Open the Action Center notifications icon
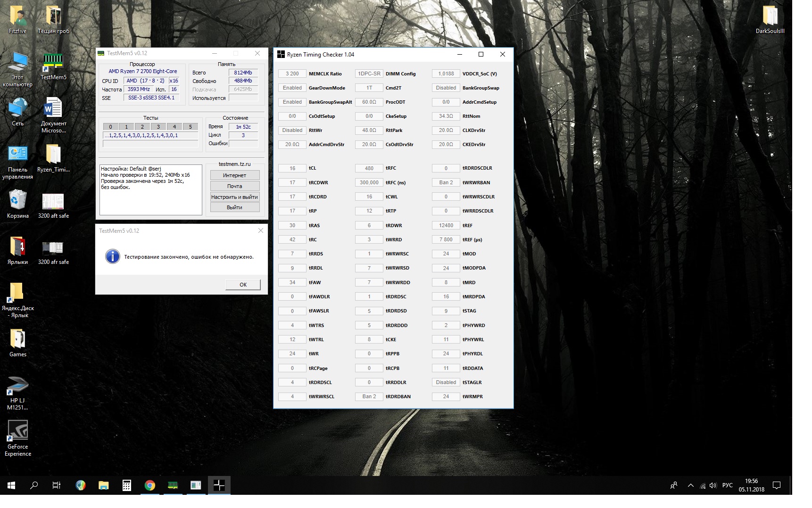 coord(777,485)
